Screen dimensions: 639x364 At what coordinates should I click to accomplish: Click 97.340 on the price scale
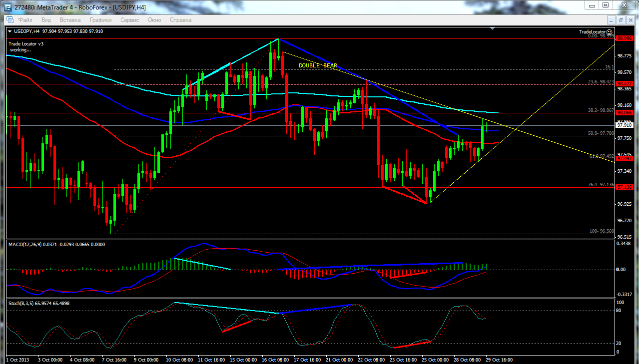coord(625,171)
